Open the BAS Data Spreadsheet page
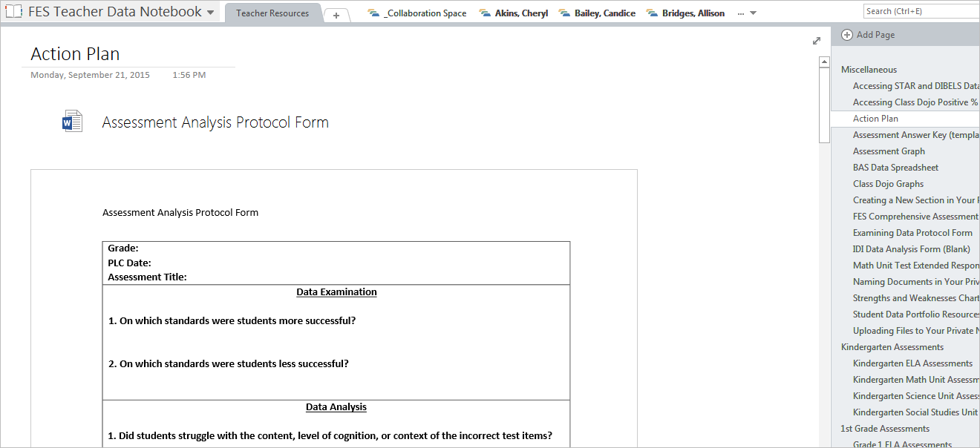Viewport: 980px width, 448px height. [x=895, y=168]
